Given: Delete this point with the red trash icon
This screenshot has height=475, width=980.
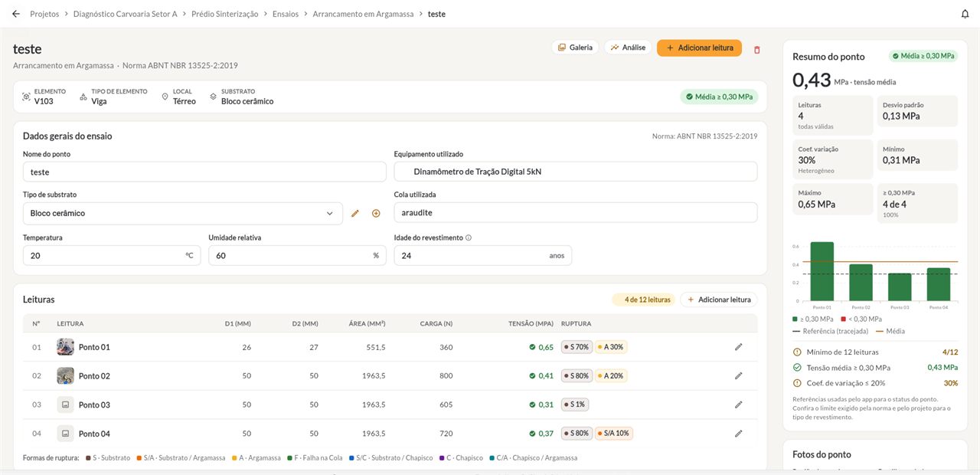Looking at the screenshot, I should click(x=757, y=49).
